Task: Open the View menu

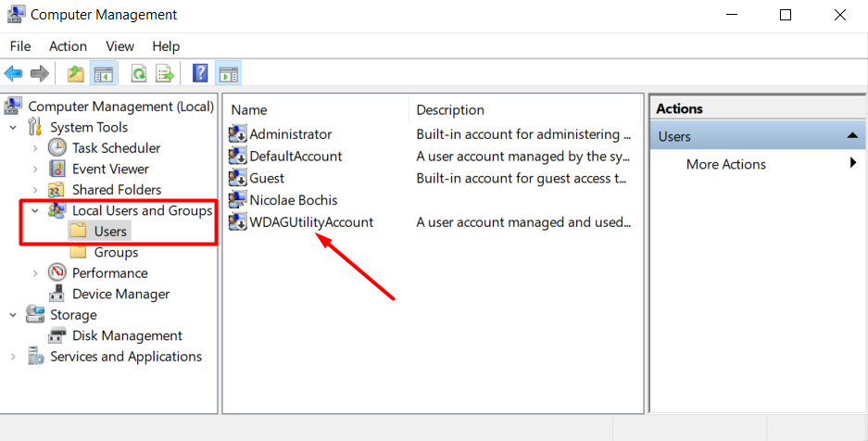Action: [120, 46]
